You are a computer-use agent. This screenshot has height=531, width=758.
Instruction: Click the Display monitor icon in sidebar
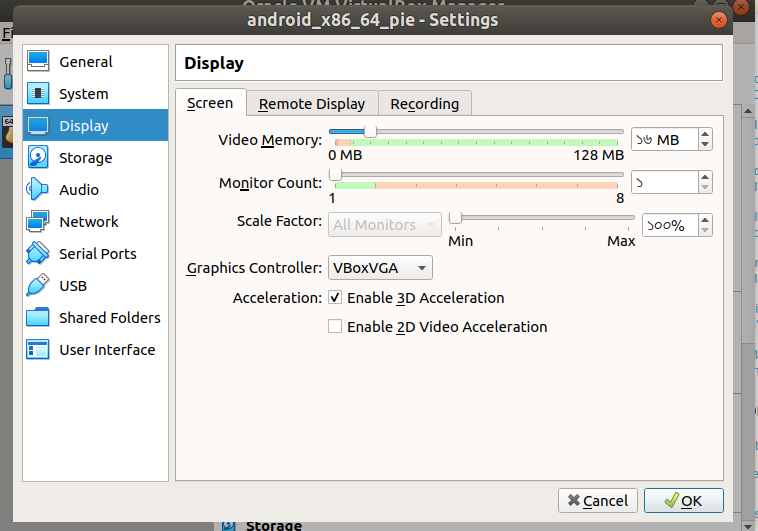tap(38, 126)
